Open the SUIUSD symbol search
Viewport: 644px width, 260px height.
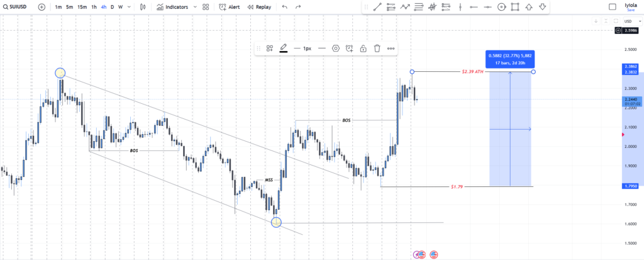tap(15, 7)
